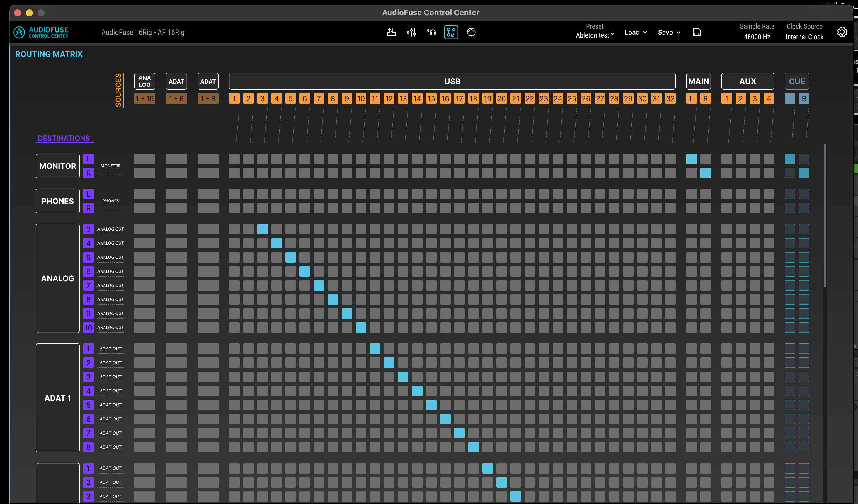Click the AUX source group header
This screenshot has width=858, height=504.
[x=748, y=81]
